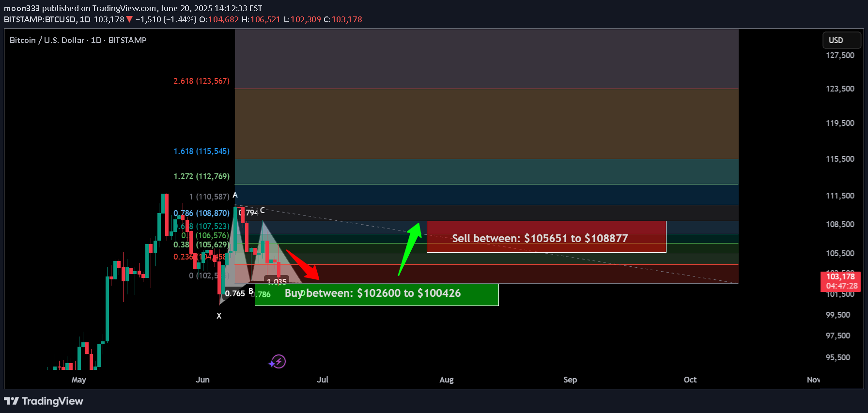This screenshot has width=868, height=413.
Task: Click the 115,500 price axis label
Action: coord(840,159)
